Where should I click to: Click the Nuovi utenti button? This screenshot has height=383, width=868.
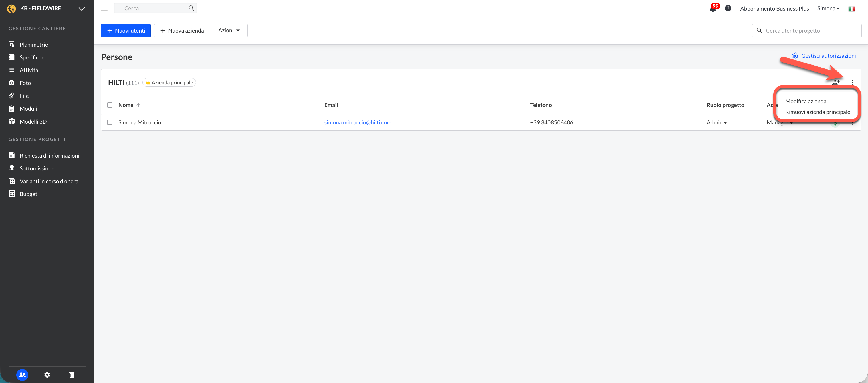[x=126, y=30]
